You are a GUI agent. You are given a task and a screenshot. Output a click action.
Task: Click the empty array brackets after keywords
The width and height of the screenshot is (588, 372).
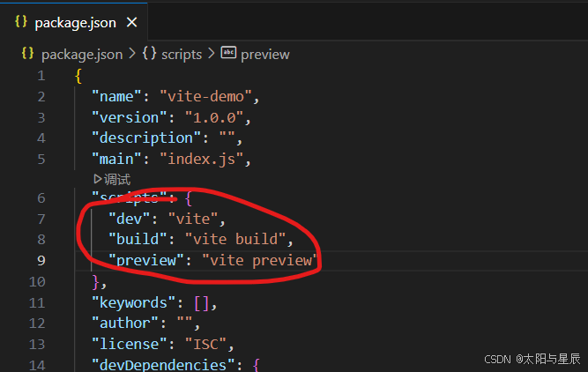pos(201,303)
